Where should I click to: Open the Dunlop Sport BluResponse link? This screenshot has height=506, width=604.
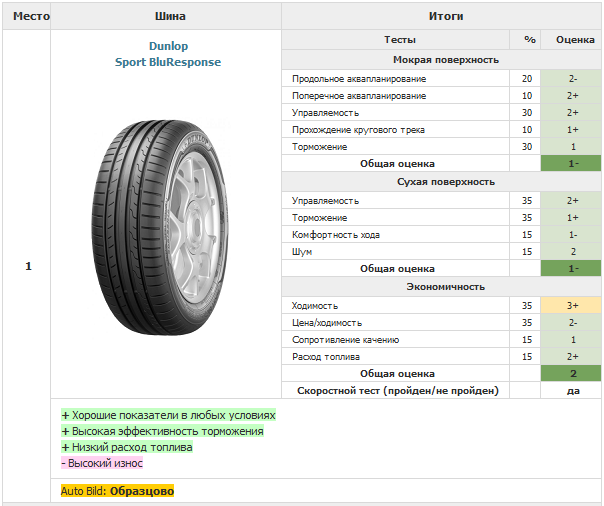(x=168, y=54)
